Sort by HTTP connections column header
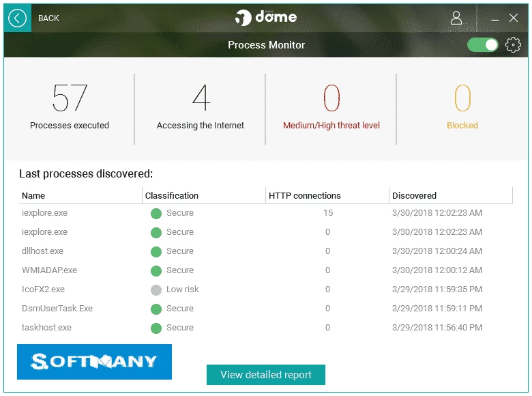 305,195
